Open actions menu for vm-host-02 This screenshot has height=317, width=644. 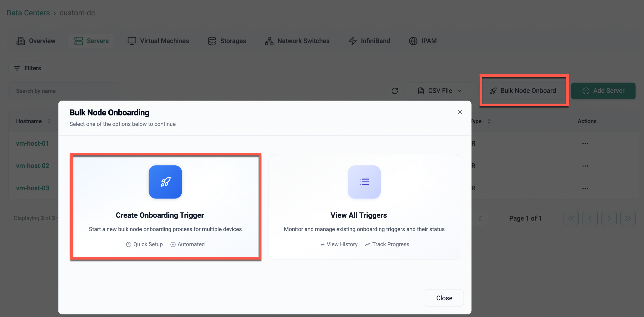585,166
